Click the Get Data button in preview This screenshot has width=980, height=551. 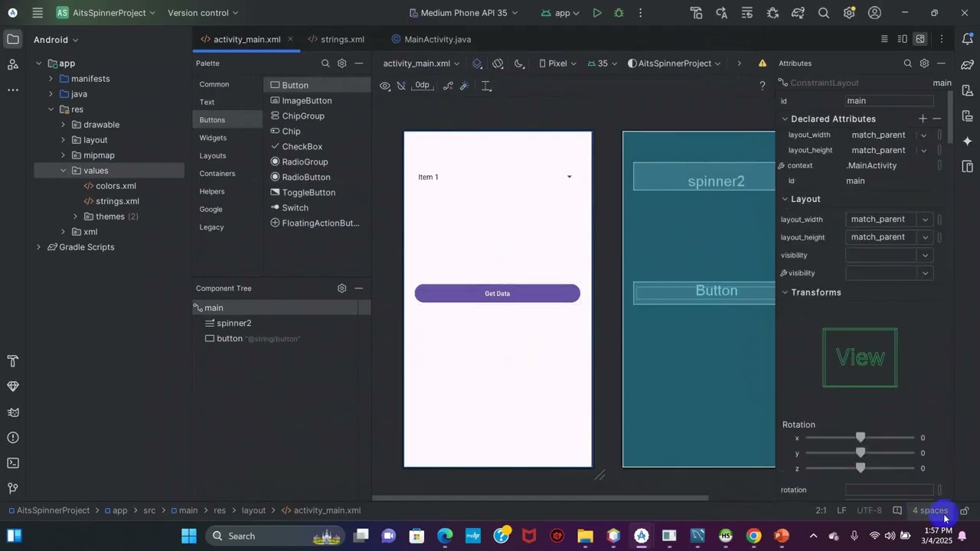click(498, 294)
